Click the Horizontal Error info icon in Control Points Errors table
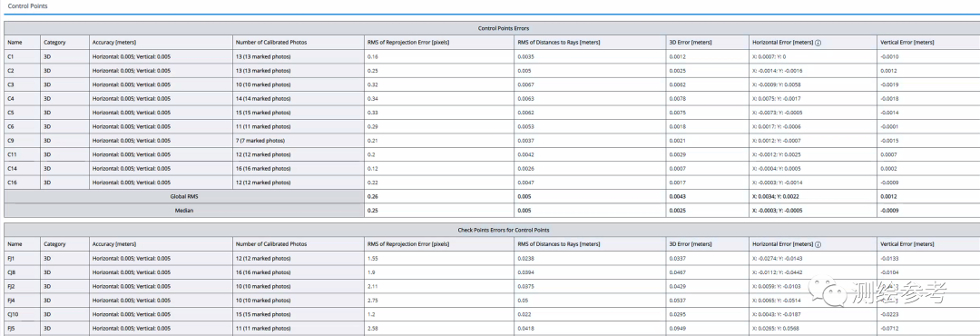980x336 pixels. click(818, 43)
